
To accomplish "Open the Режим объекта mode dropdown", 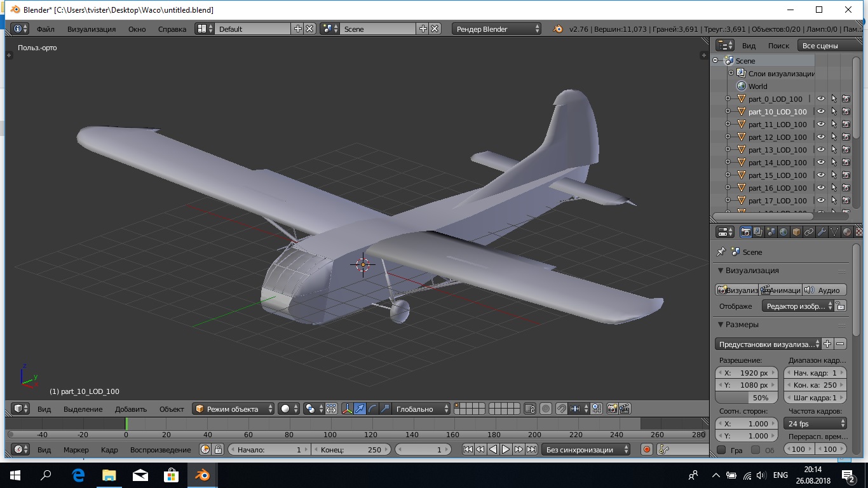I will click(x=233, y=409).
